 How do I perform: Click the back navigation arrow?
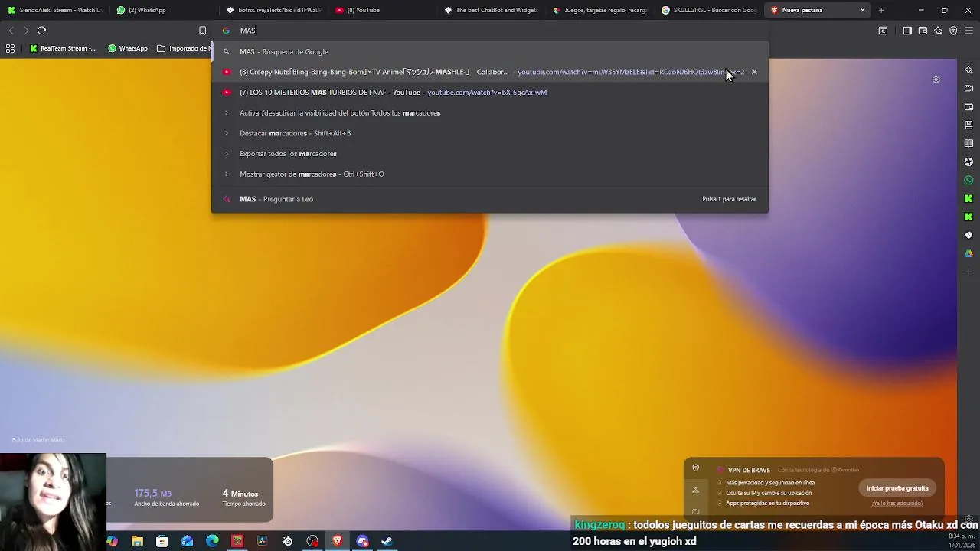(x=11, y=31)
